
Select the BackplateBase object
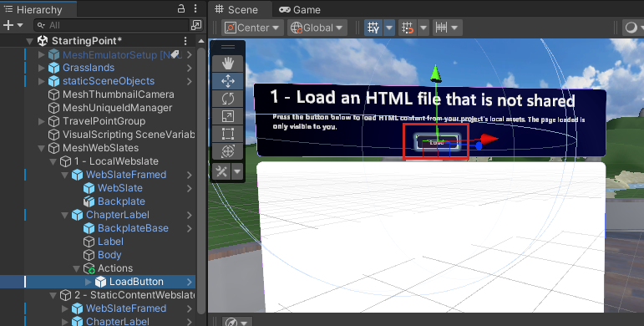point(133,228)
